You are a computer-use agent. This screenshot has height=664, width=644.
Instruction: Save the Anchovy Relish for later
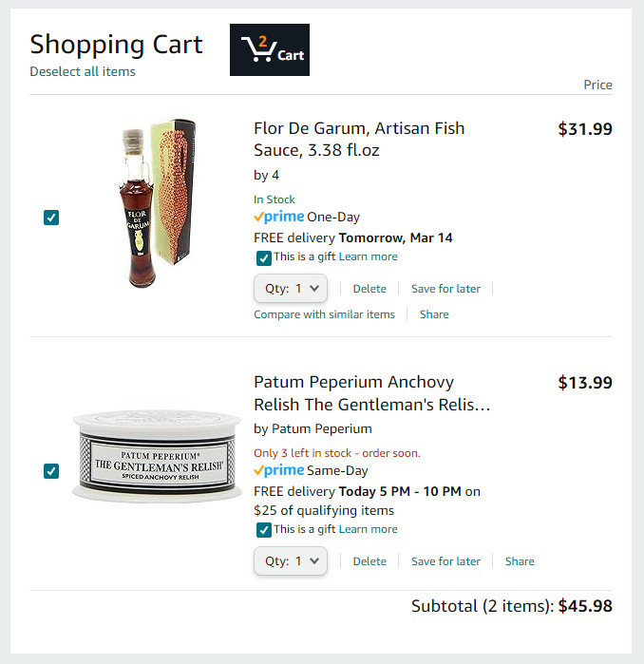tap(445, 561)
